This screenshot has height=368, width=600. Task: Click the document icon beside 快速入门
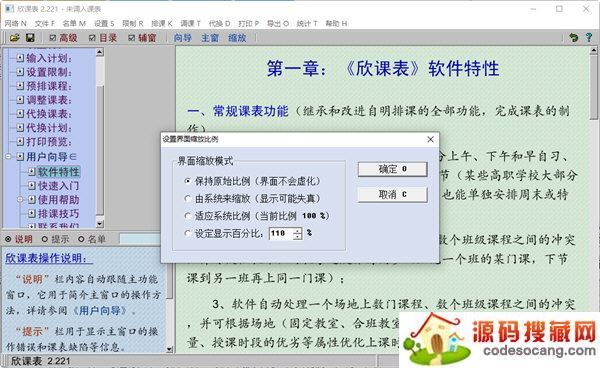click(x=32, y=186)
